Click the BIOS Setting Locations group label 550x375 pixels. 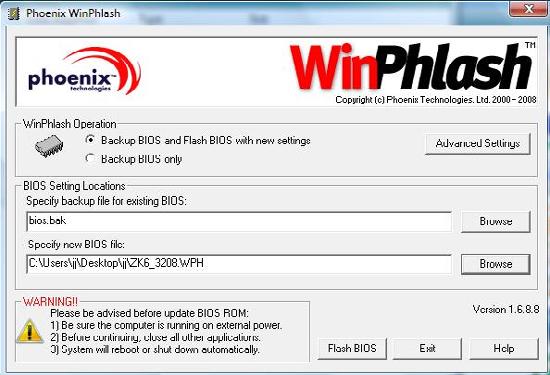74,186
